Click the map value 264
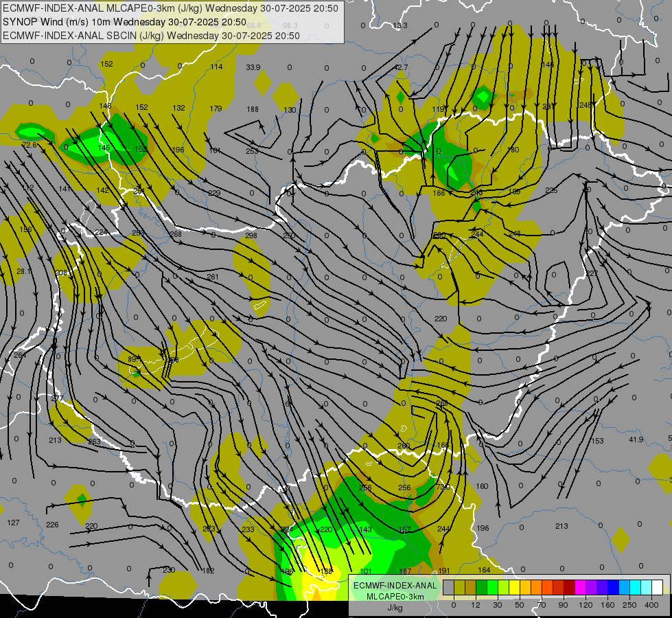The height and width of the screenshot is (618, 672). [20, 355]
